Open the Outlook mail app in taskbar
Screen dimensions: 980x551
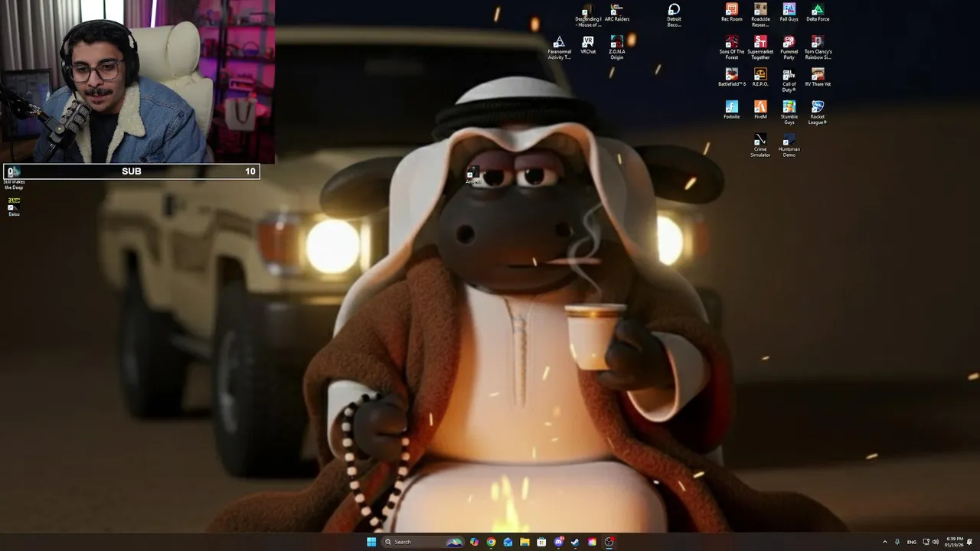point(508,542)
